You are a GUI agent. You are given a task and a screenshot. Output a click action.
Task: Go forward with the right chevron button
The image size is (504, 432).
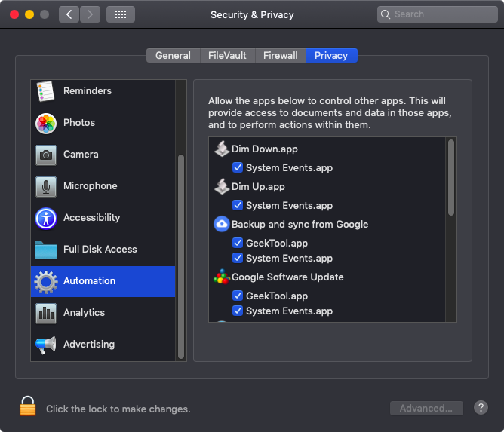coord(90,14)
